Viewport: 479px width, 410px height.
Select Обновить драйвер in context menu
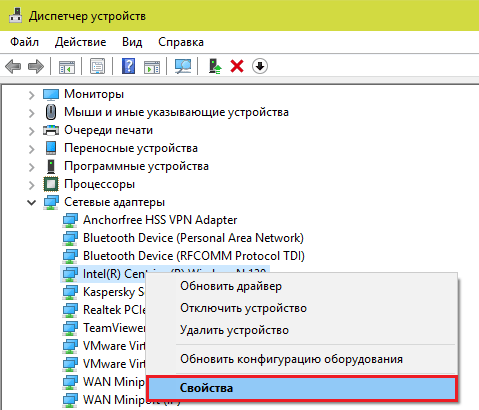click(x=231, y=286)
